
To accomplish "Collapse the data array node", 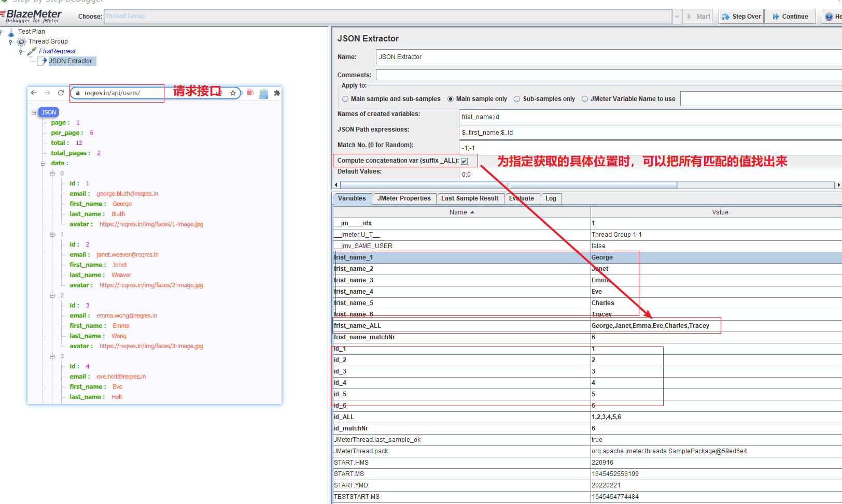I will tap(44, 163).
